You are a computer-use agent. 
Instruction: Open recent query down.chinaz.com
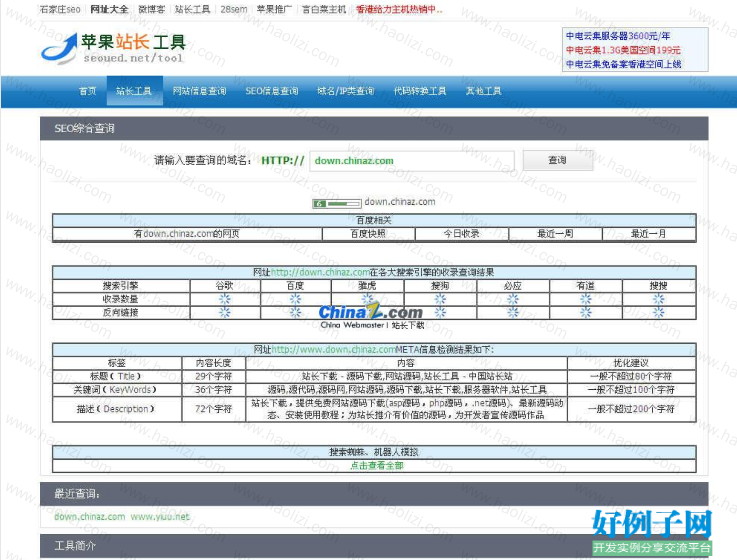[89, 517]
